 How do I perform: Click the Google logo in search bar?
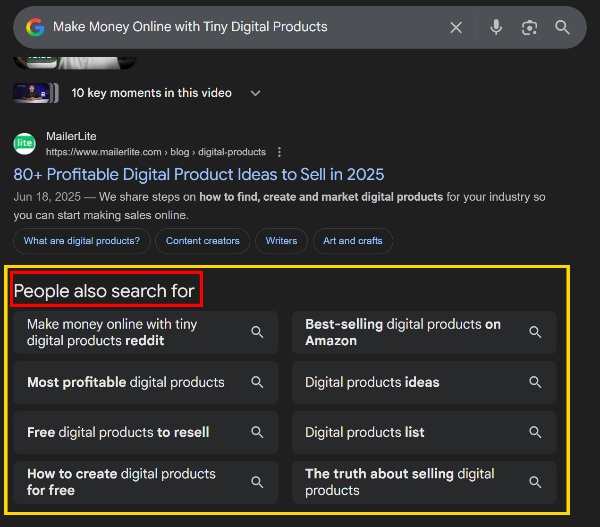(x=35, y=27)
